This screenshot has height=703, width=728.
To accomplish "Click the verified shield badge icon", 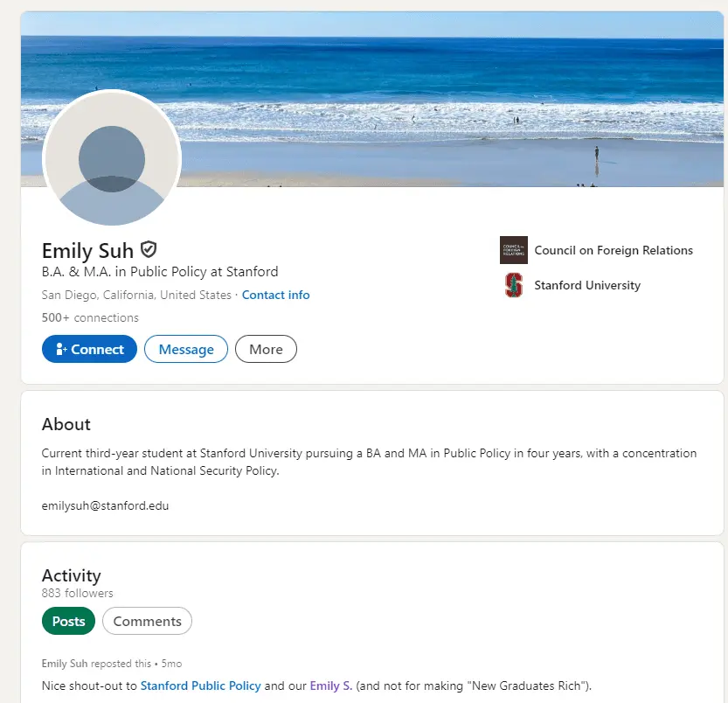I will (149, 249).
